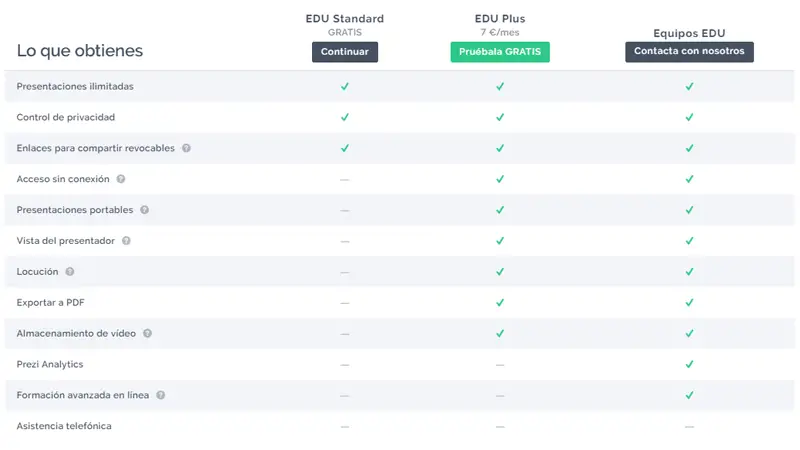Click the Control de privacidad feature text
800x450 pixels.
tap(68, 117)
